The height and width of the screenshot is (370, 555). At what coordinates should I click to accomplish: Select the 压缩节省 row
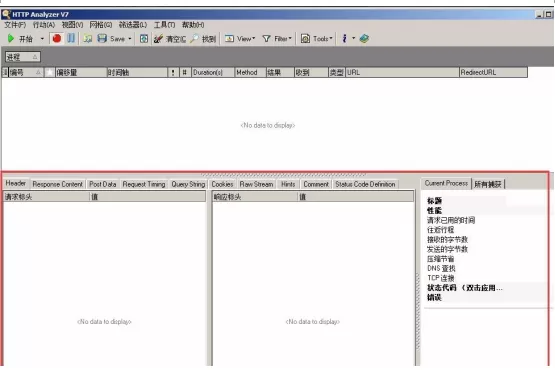point(441,259)
